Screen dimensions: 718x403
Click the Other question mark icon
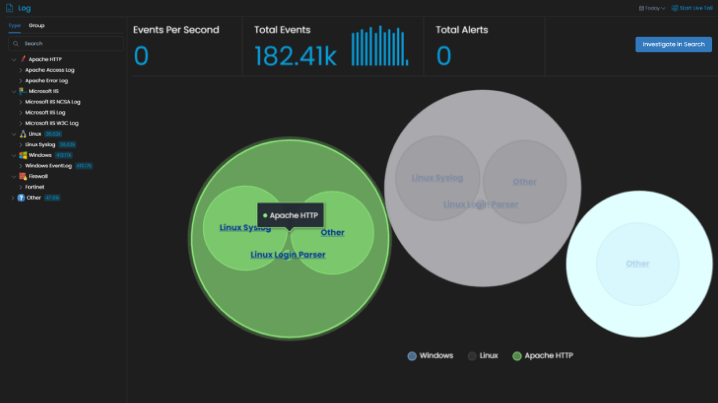click(x=21, y=197)
